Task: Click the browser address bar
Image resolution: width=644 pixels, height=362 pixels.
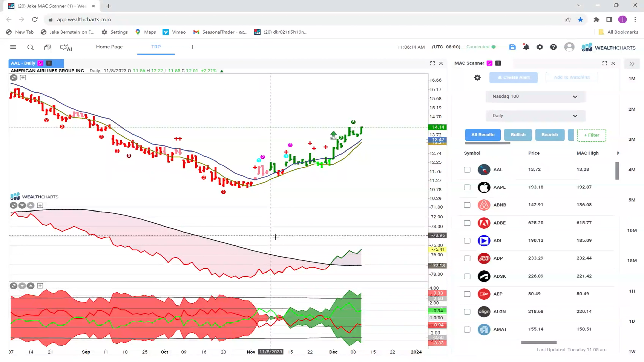Action: tap(302, 20)
